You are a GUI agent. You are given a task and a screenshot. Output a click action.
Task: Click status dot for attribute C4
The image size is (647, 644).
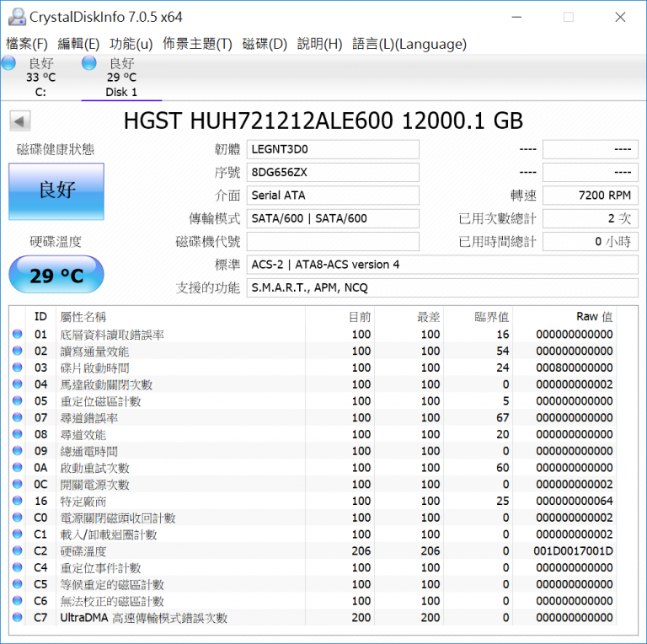coord(18,567)
